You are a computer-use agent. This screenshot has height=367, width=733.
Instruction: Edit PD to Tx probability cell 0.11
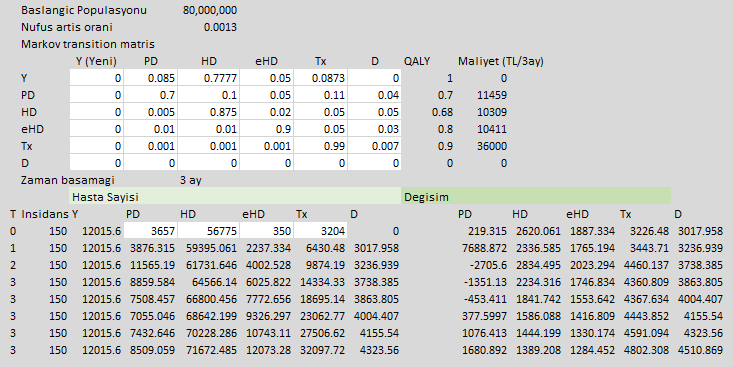320,95
